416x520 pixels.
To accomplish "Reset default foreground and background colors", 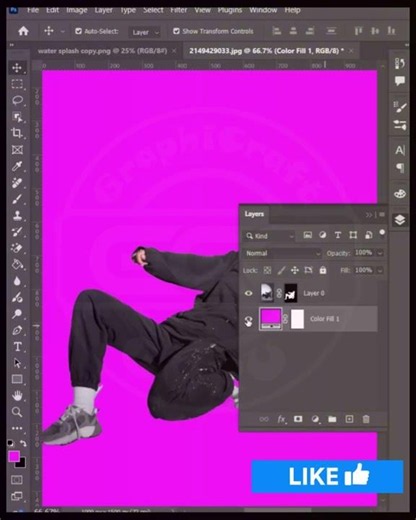I will 11,443.
